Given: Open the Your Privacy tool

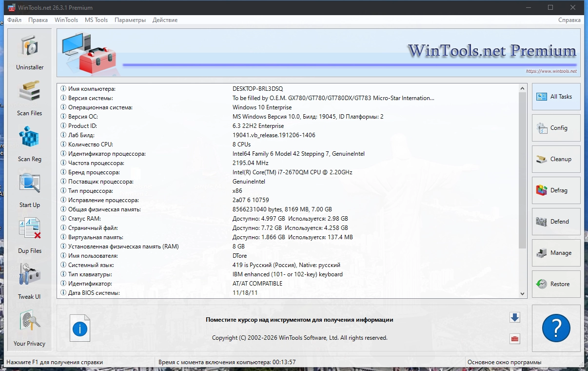Looking at the screenshot, I should 30,328.
